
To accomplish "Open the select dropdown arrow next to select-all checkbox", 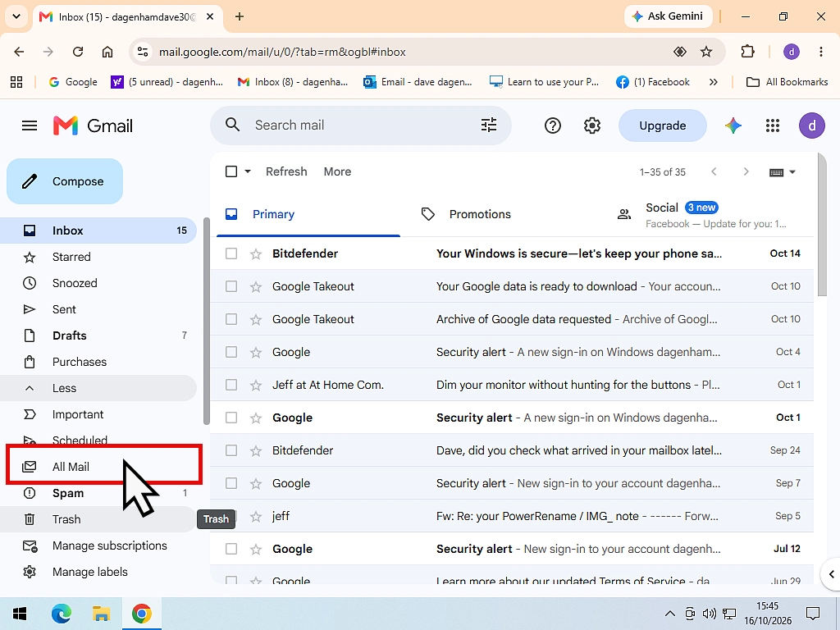I will click(248, 172).
